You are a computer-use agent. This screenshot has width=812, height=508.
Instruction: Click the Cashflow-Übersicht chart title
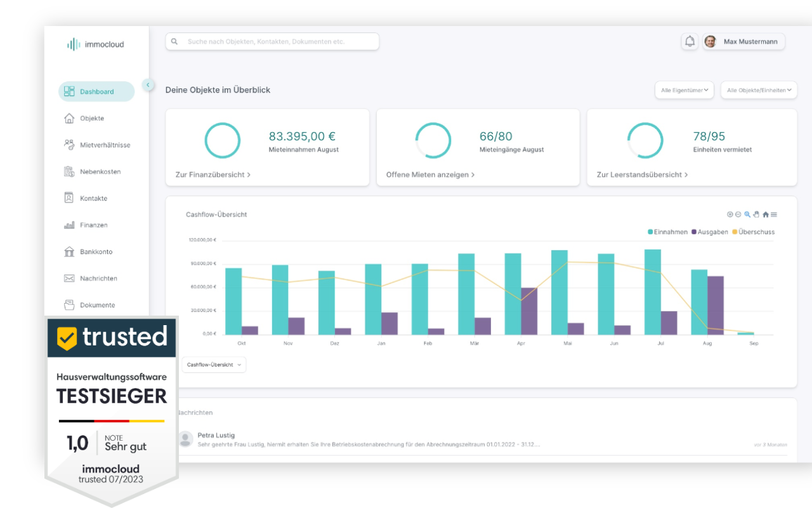[216, 215]
